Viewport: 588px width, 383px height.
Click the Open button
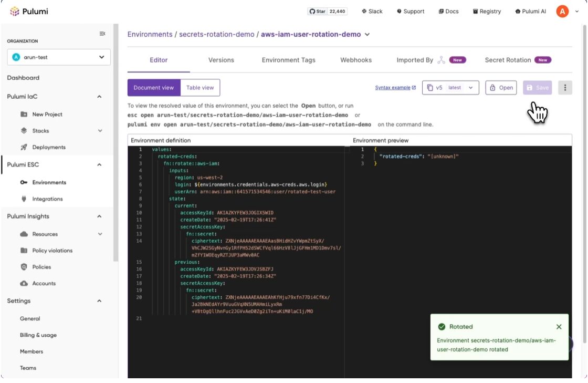coord(501,87)
